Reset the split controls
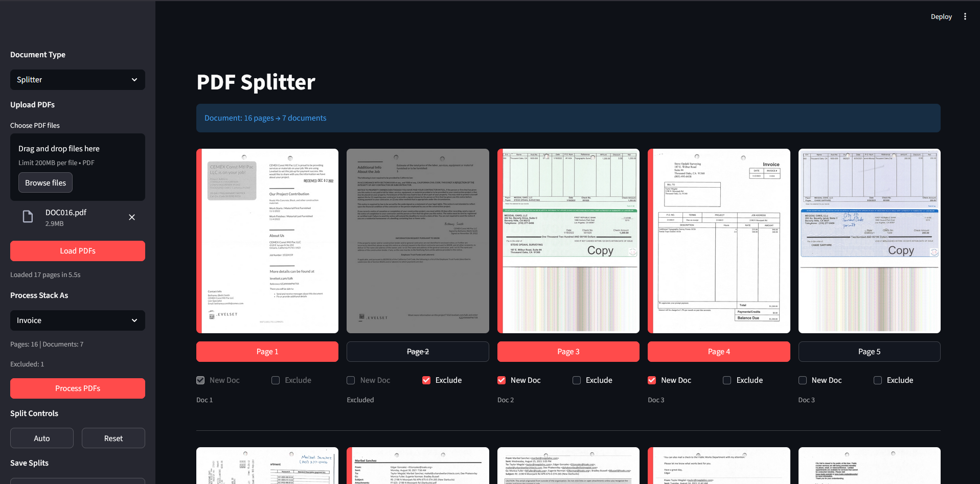Screen dimensions: 980x484 113,438
